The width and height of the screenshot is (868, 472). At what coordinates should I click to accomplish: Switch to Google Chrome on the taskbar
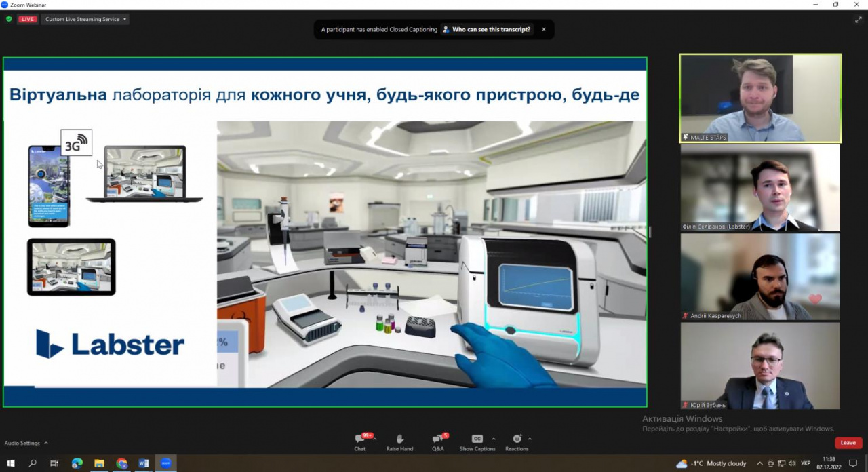click(121, 463)
